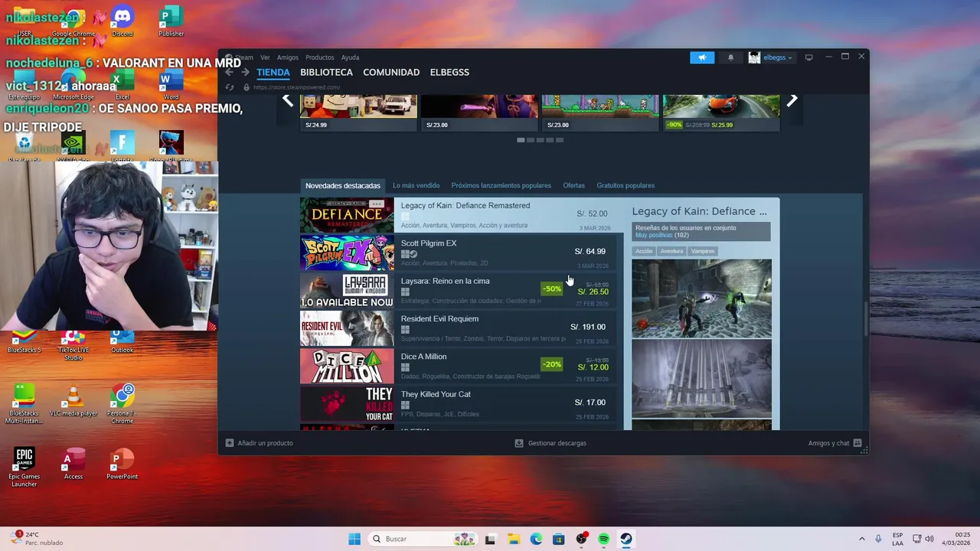This screenshot has height=551, width=980.
Task: Open second Legacy of Kain preview screenshot
Action: click(x=702, y=379)
